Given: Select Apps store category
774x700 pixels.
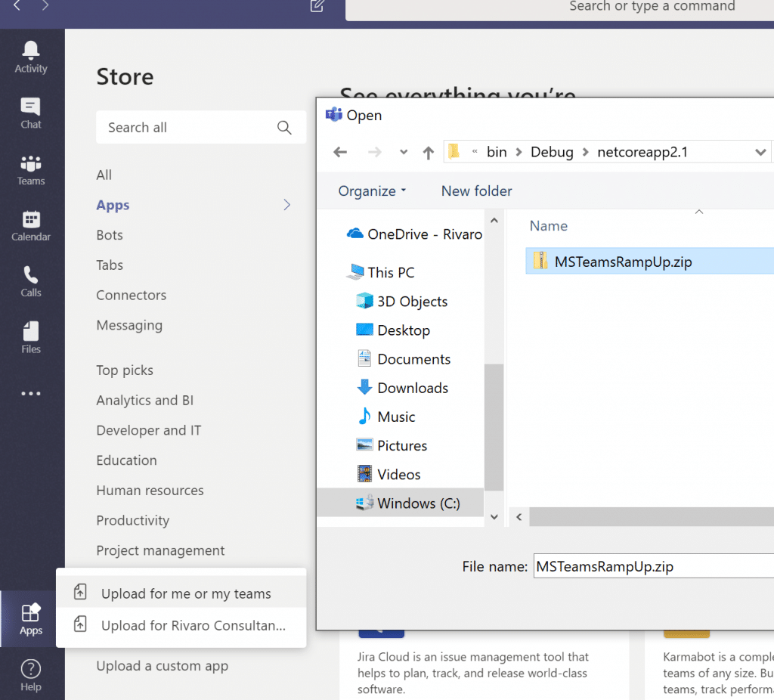Looking at the screenshot, I should [113, 205].
